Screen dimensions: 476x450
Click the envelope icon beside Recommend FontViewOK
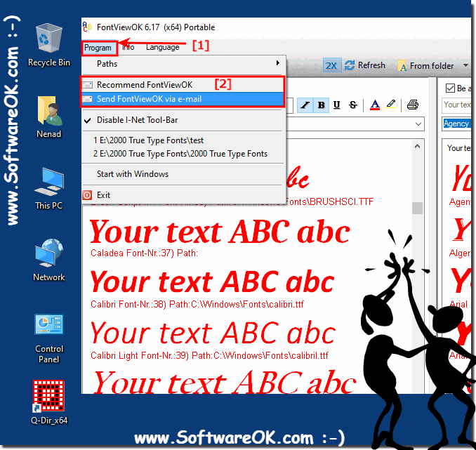88,85
